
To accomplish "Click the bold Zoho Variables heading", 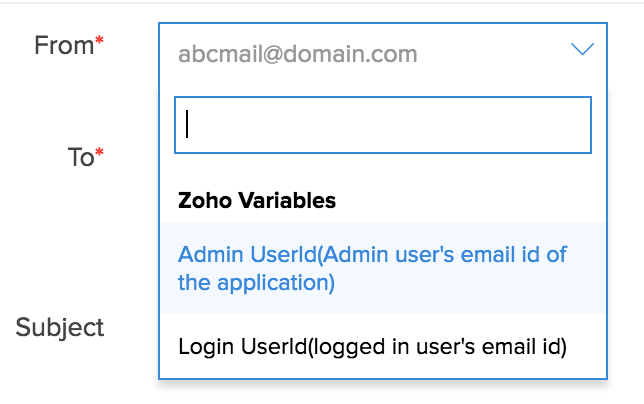I will [x=257, y=200].
